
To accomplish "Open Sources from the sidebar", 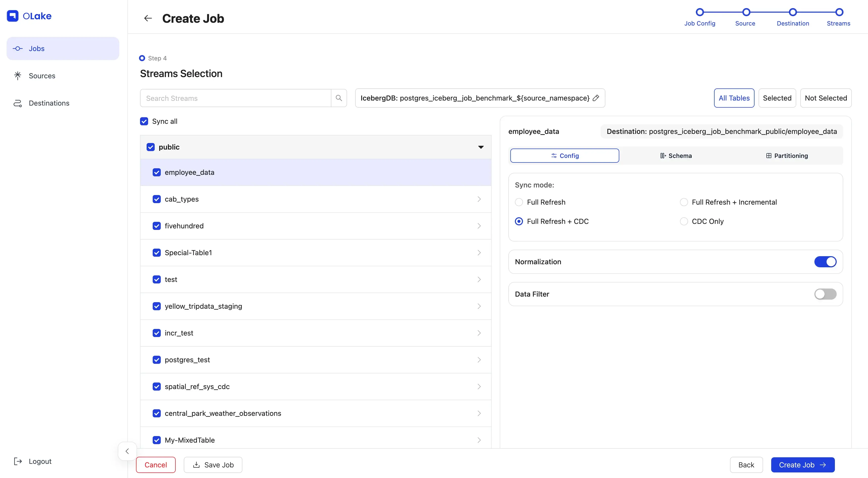I will pyautogui.click(x=42, y=76).
